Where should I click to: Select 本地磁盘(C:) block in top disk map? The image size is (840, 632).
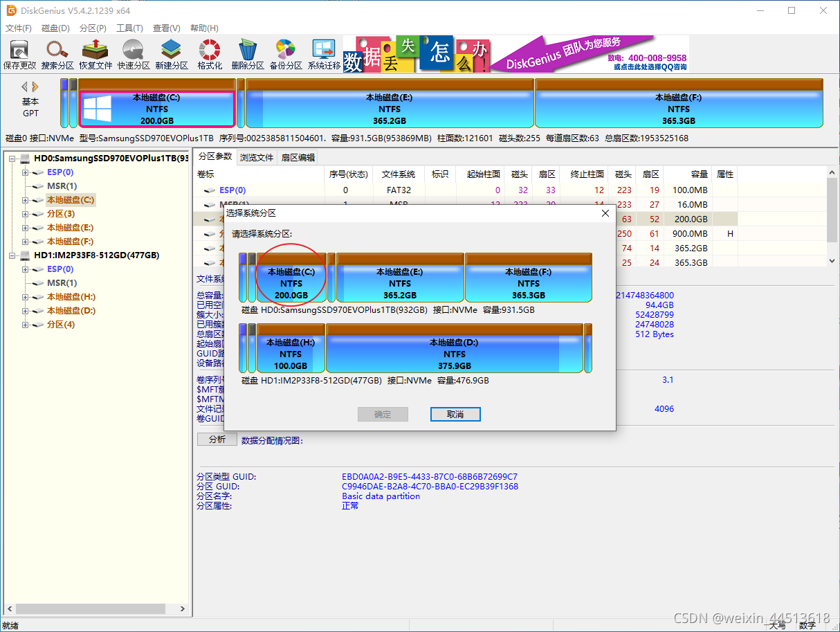click(156, 103)
